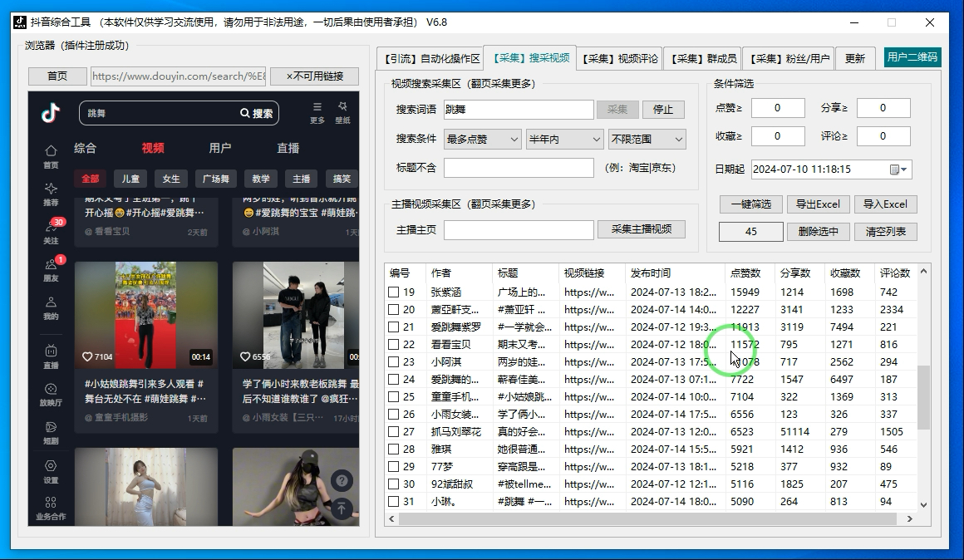The width and height of the screenshot is (964, 560).
Task: Click the 清空列表 button
Action: point(885,232)
